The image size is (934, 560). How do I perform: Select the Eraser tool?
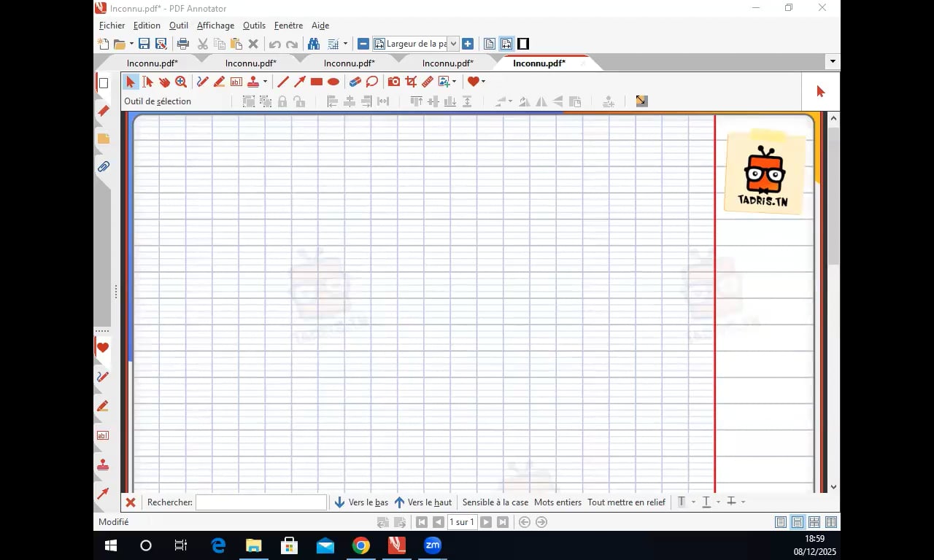tap(355, 82)
